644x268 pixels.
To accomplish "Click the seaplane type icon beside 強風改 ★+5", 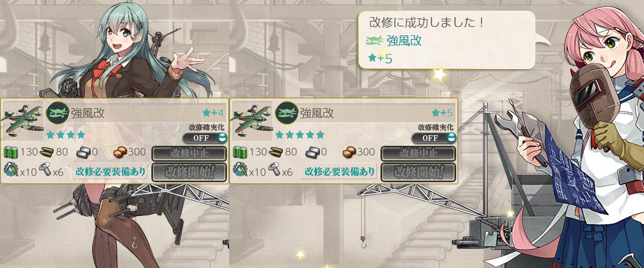I will [x=287, y=113].
